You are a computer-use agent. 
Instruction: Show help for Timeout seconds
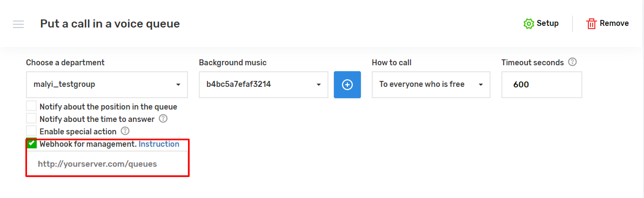[x=572, y=62]
